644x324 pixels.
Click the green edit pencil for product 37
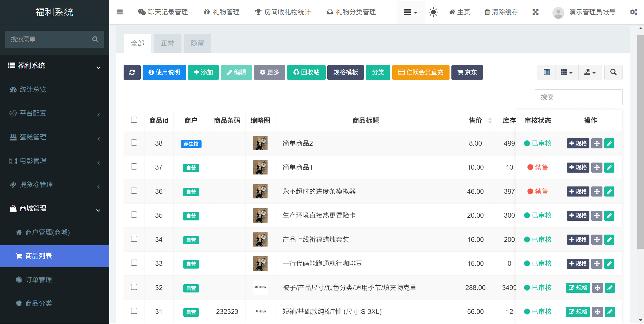click(609, 167)
